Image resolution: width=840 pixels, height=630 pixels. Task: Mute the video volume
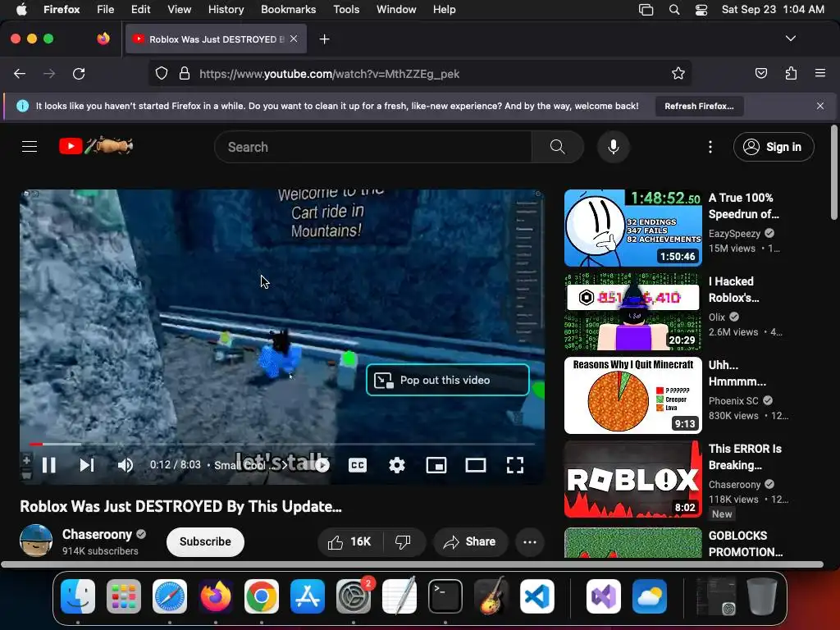click(126, 465)
